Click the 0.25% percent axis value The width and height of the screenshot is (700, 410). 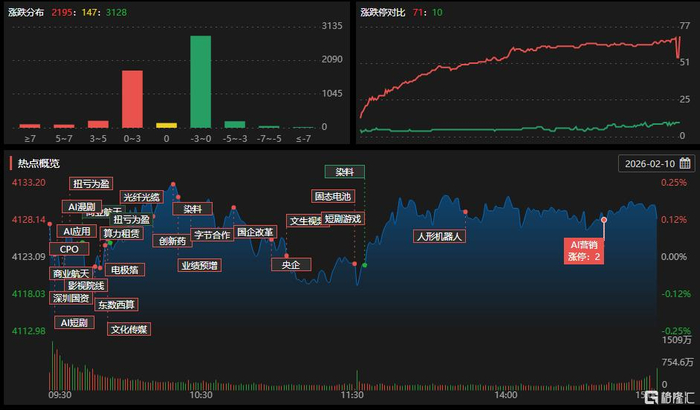[x=674, y=183]
